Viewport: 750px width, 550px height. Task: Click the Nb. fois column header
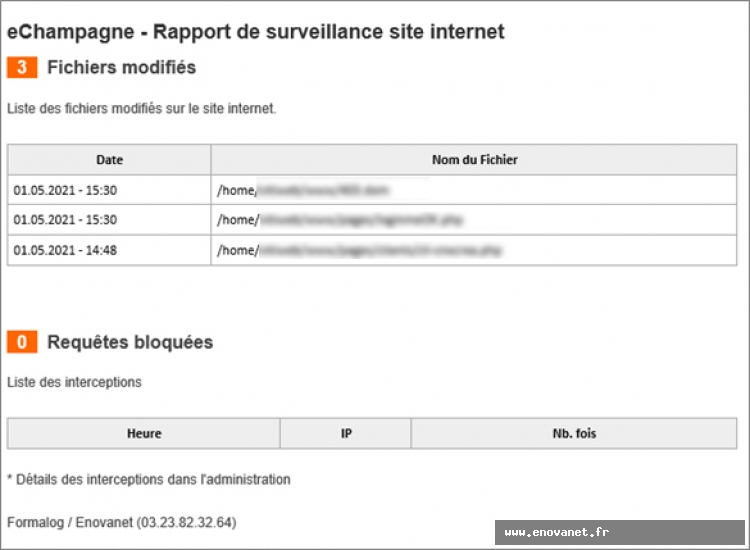[x=574, y=433]
